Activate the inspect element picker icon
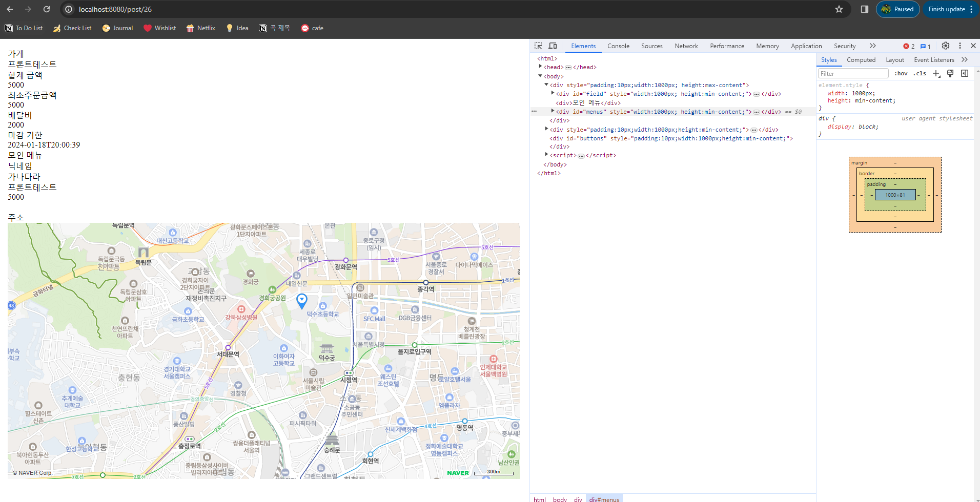The height and width of the screenshot is (502, 980). (x=538, y=46)
